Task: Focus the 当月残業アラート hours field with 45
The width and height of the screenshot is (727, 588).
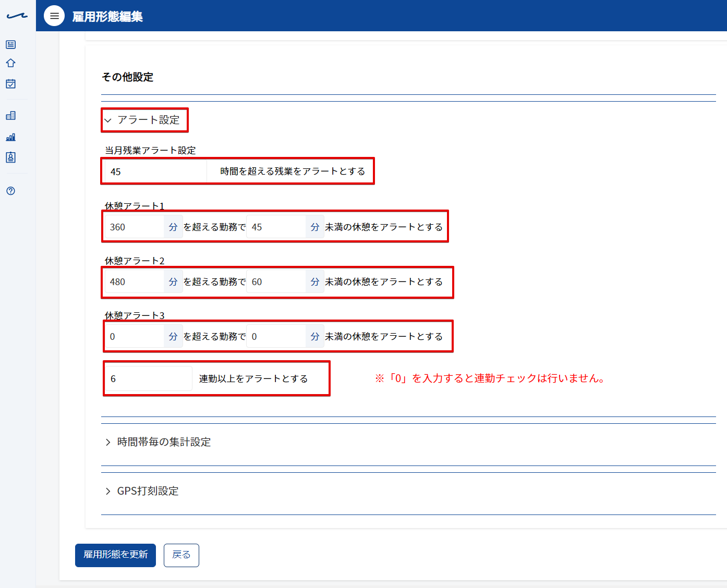Action: (x=156, y=171)
